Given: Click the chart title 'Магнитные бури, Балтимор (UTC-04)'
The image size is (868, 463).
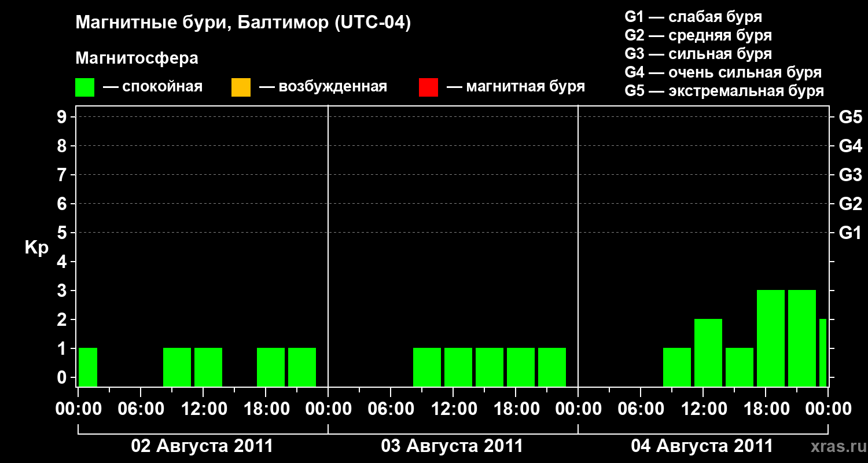Looking at the screenshot, I should point(243,24).
